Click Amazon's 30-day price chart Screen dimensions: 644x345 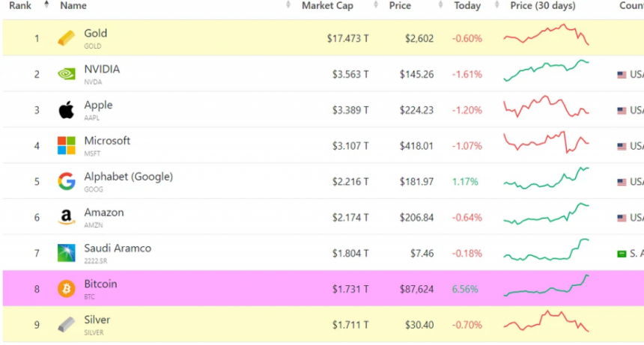[546, 214]
